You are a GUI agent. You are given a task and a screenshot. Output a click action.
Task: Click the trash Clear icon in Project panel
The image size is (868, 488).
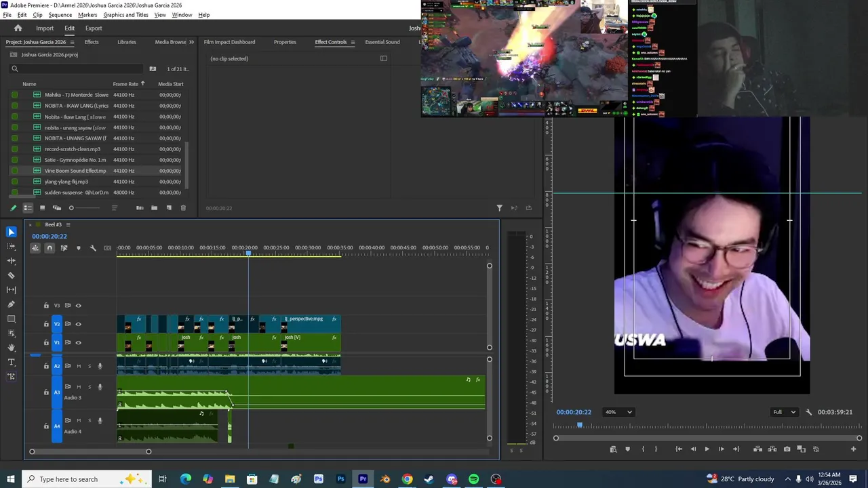coord(183,208)
